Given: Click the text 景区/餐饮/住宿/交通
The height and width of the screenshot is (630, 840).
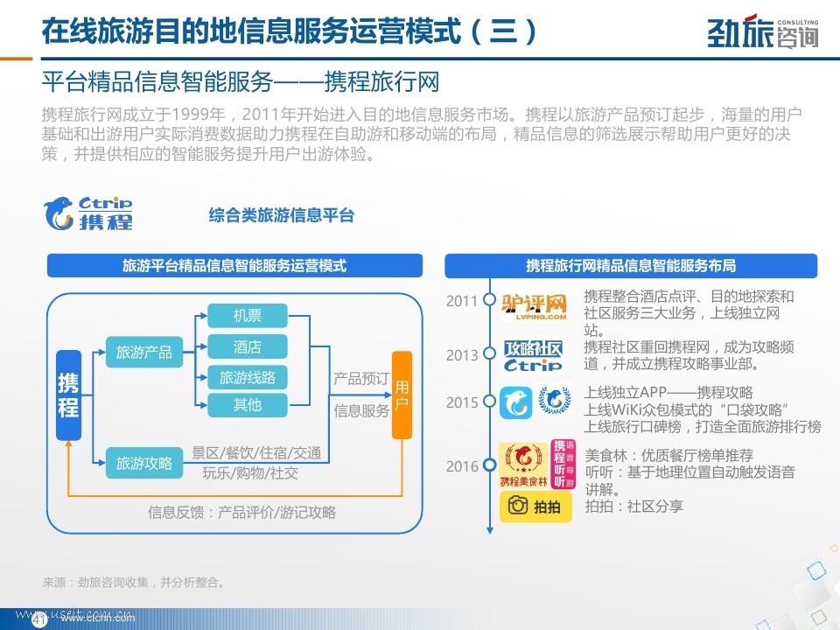Looking at the screenshot, I should (x=256, y=453).
